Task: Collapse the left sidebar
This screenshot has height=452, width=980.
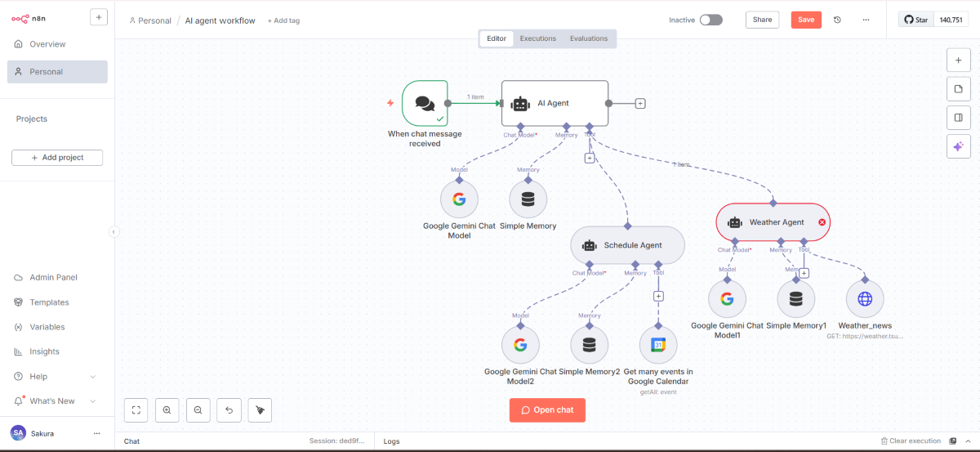Action: click(x=114, y=231)
